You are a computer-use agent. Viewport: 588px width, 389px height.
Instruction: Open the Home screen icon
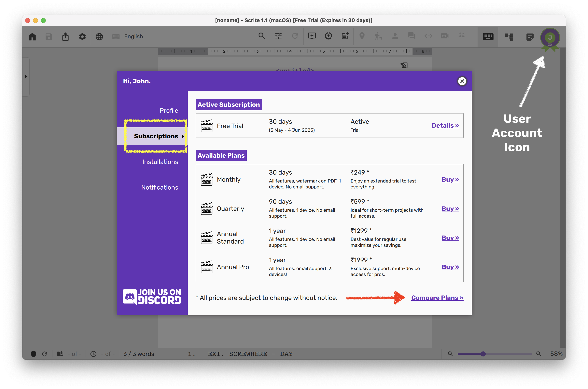(x=32, y=36)
